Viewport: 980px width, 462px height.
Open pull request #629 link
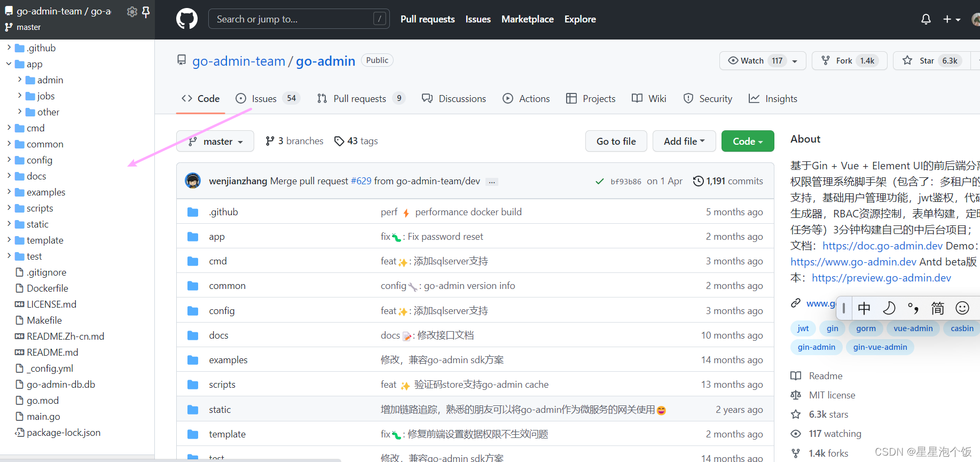(x=361, y=181)
